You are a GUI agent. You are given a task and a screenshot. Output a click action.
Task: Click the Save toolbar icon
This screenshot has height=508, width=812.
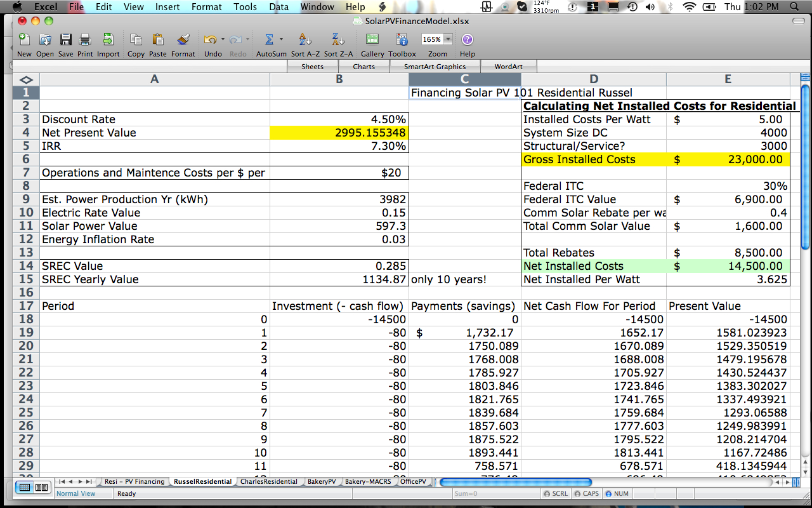65,40
